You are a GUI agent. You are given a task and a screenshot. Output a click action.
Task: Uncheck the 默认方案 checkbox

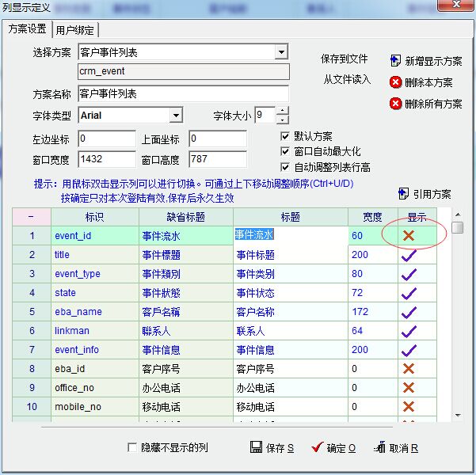click(285, 136)
